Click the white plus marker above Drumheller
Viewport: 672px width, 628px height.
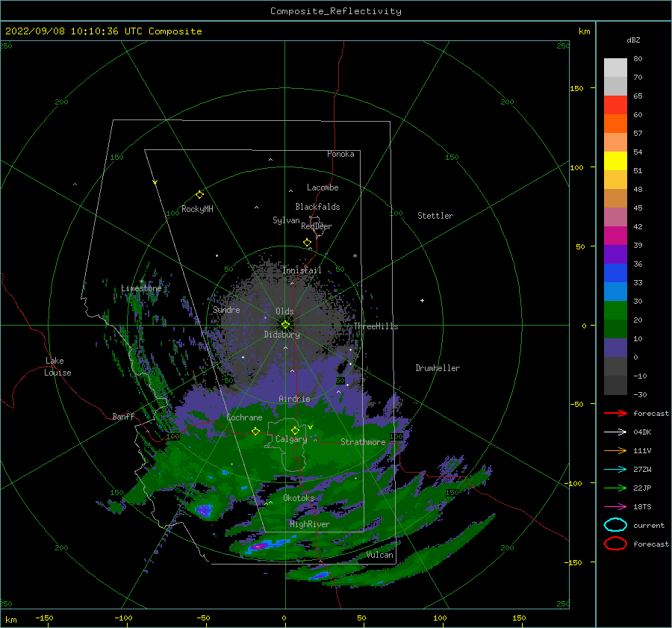pyautogui.click(x=422, y=300)
